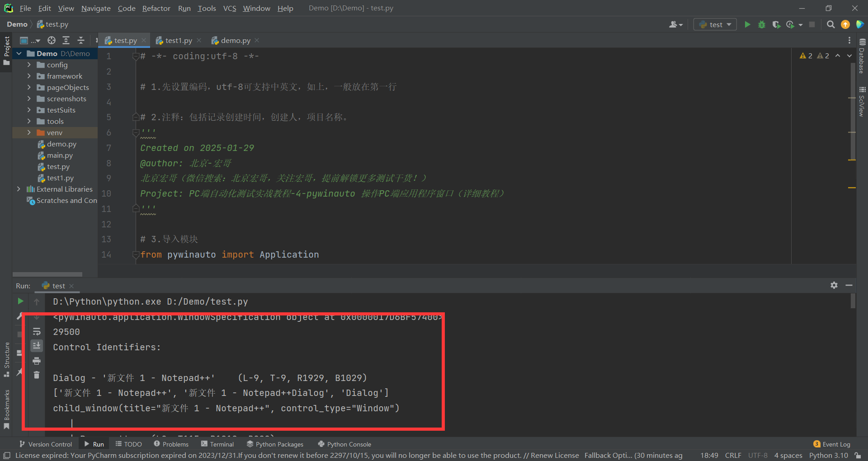Open Search Everywhere with the magnifier icon
868x461 pixels.
(x=830, y=24)
